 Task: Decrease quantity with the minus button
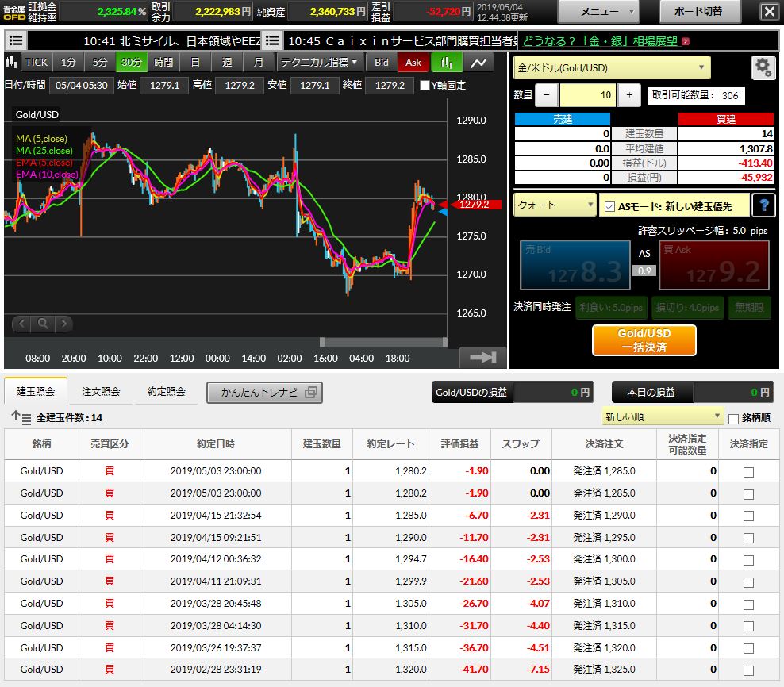(x=547, y=95)
